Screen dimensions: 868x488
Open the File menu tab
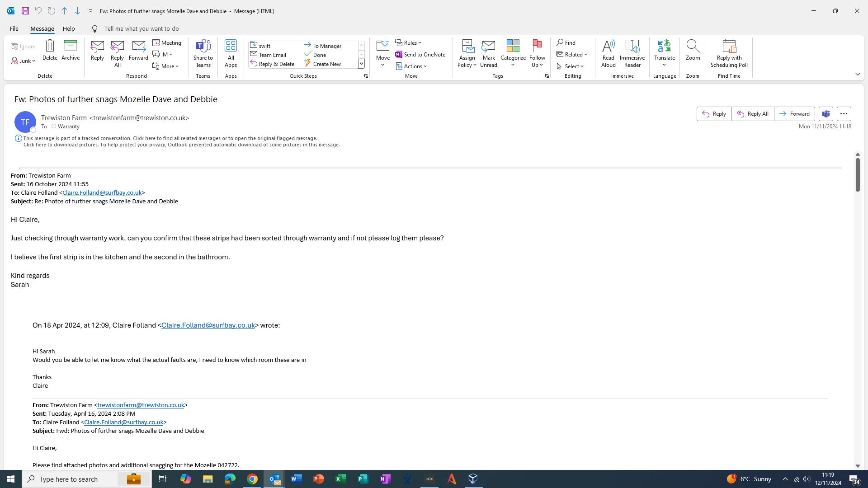14,28
